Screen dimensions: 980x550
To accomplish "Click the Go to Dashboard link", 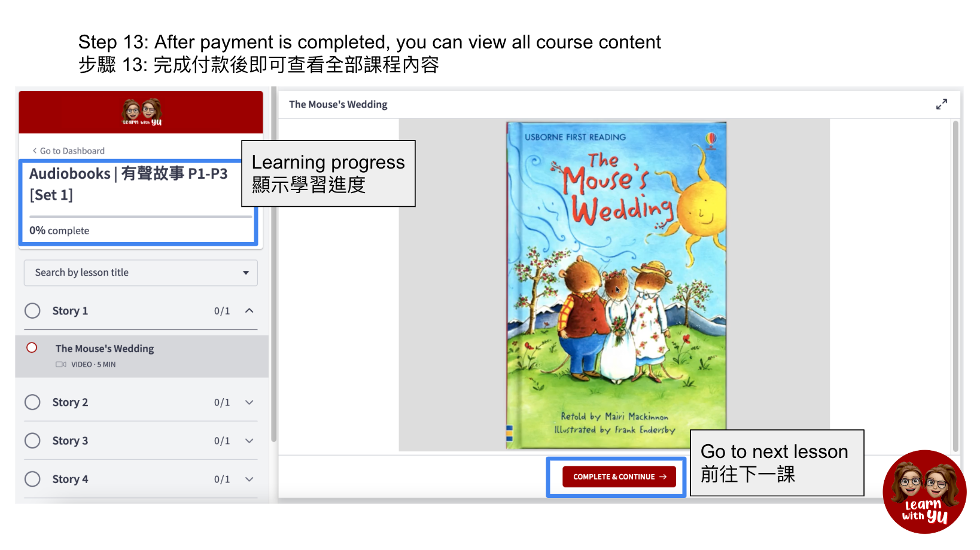I will click(x=69, y=151).
